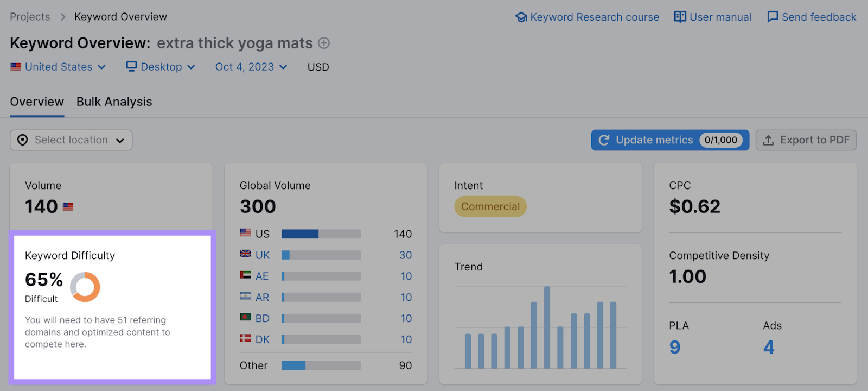The height and width of the screenshot is (391, 868).
Task: Open the UK volume value 30
Action: [x=405, y=255]
